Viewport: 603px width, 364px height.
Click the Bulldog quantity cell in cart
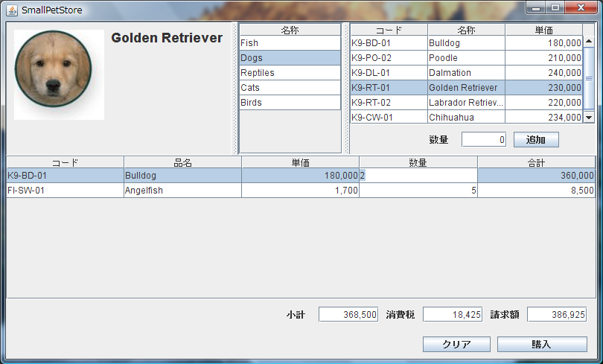pyautogui.click(x=418, y=176)
